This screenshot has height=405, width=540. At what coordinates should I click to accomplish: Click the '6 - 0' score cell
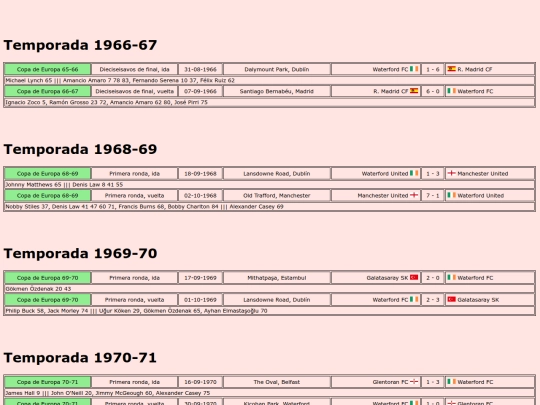click(x=433, y=91)
